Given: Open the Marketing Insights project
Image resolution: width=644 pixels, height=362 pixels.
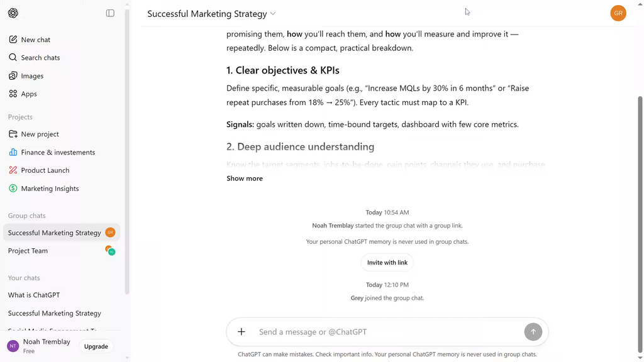Looking at the screenshot, I should [50, 189].
